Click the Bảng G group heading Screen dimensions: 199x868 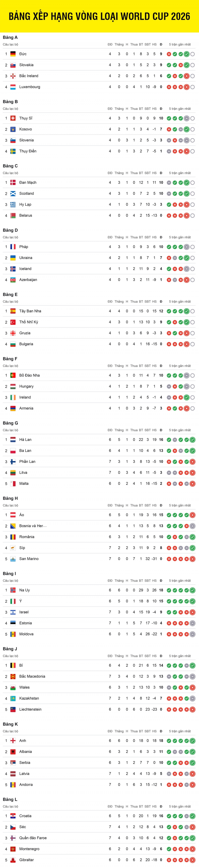click(10, 423)
